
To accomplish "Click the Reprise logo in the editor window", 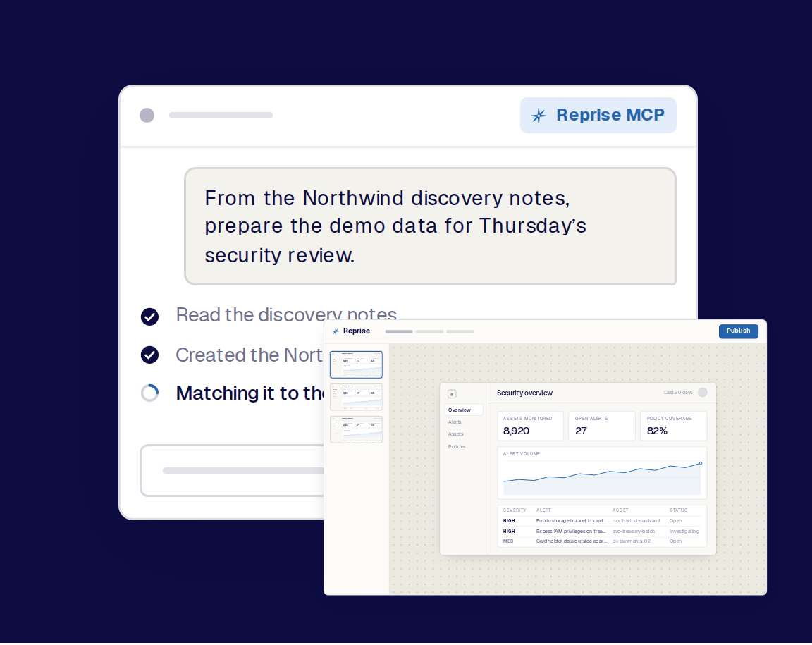I will pos(351,331).
